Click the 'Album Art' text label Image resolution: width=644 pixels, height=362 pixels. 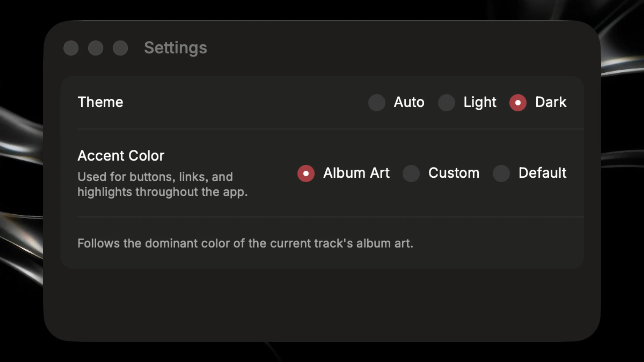point(356,173)
